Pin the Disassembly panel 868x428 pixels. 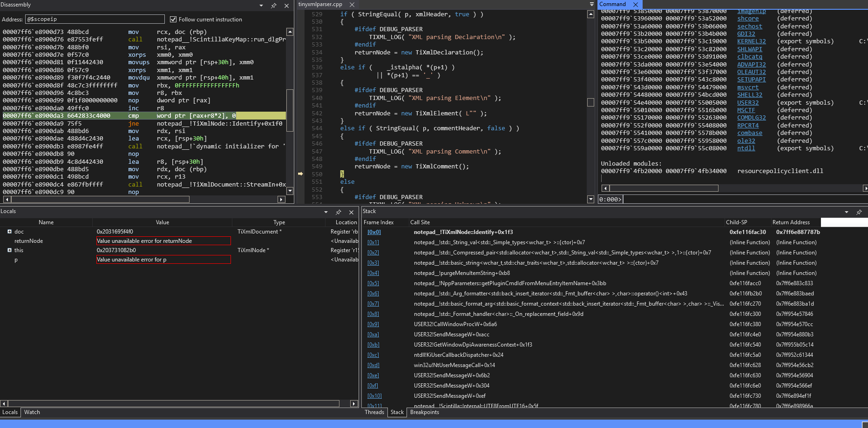click(x=274, y=6)
